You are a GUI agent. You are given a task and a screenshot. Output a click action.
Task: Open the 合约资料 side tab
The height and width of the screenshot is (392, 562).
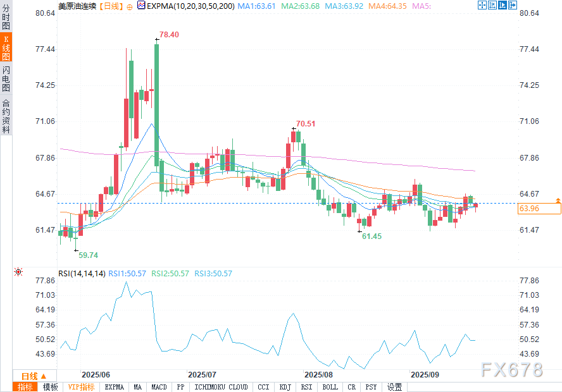(6, 116)
